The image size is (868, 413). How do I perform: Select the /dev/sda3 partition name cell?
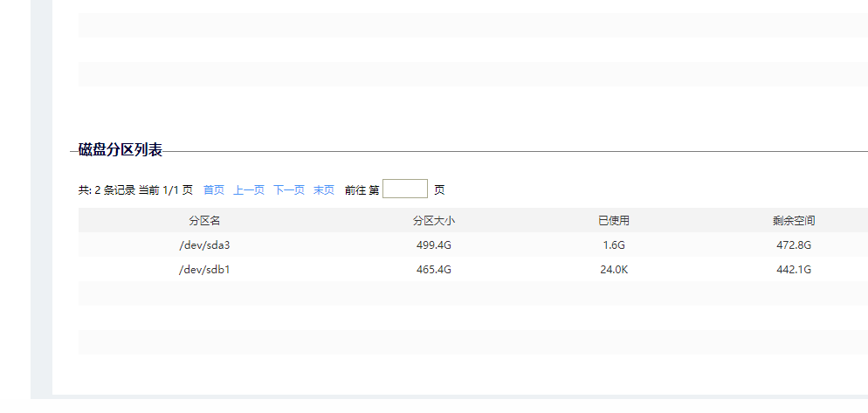click(204, 244)
